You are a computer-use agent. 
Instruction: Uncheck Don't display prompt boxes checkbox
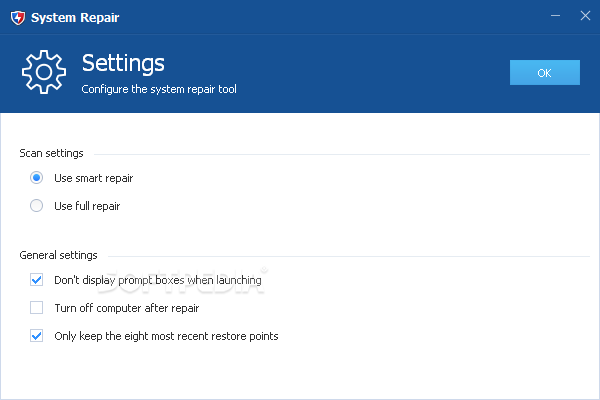coord(36,280)
